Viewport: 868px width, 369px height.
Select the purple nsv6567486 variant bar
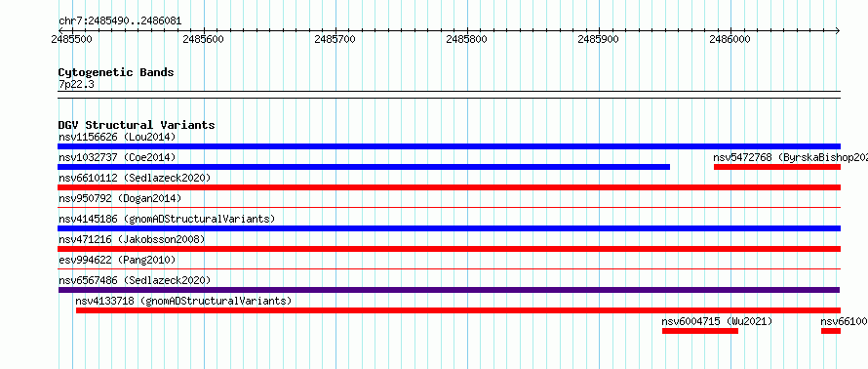(x=449, y=290)
